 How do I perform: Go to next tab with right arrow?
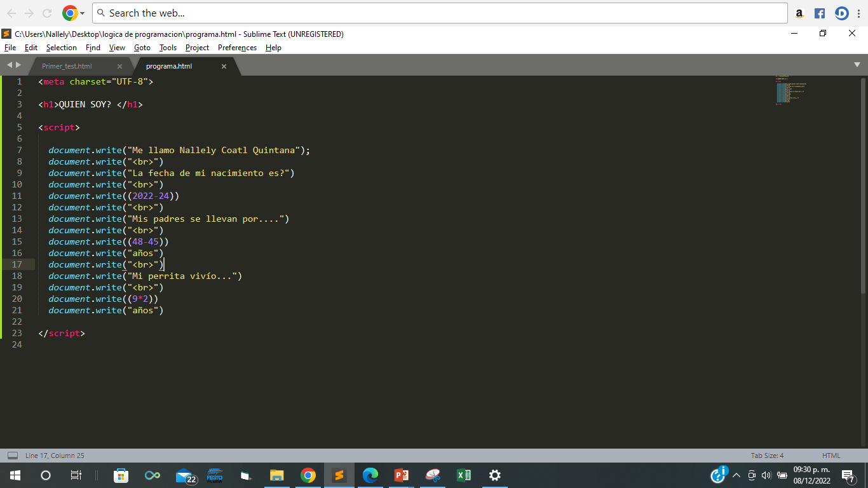pos(18,65)
